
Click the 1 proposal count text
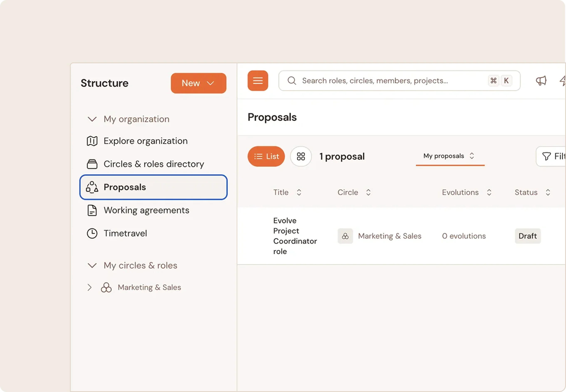pyautogui.click(x=342, y=156)
